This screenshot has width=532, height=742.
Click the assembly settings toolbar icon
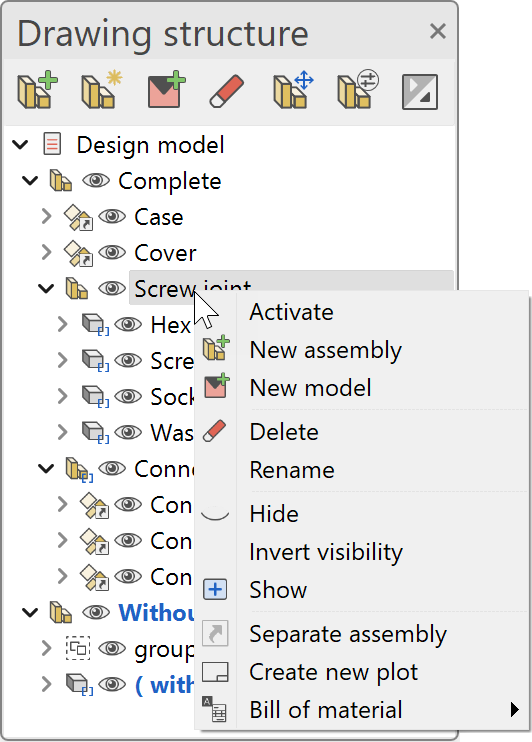(x=358, y=90)
